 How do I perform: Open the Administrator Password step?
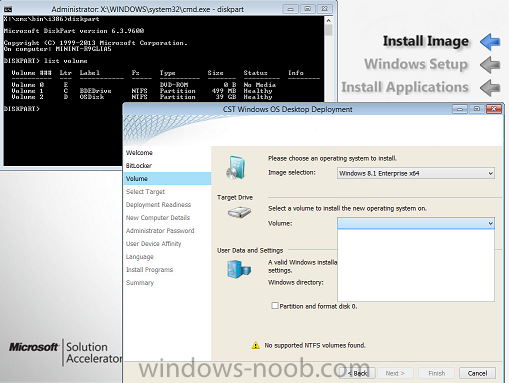point(160,231)
